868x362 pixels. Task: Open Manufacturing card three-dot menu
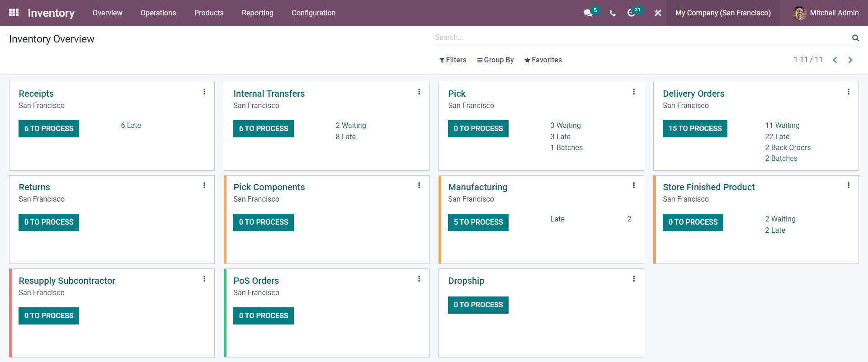click(x=634, y=185)
